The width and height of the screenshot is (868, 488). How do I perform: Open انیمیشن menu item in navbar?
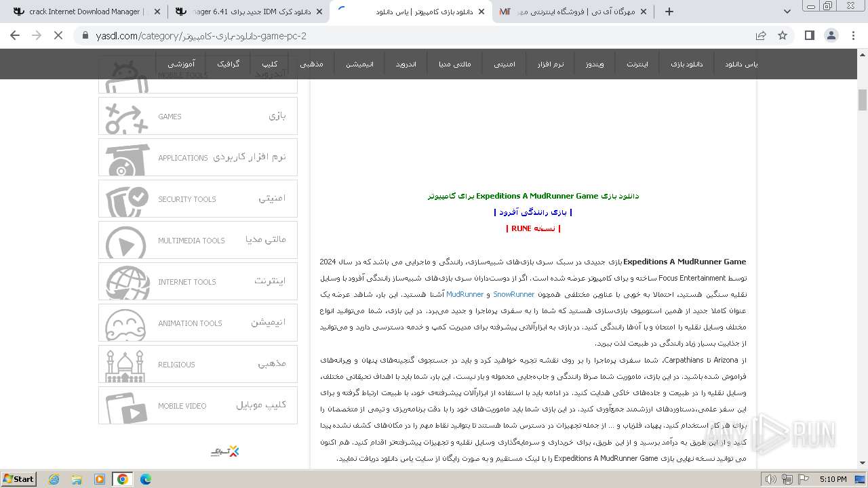pos(359,64)
